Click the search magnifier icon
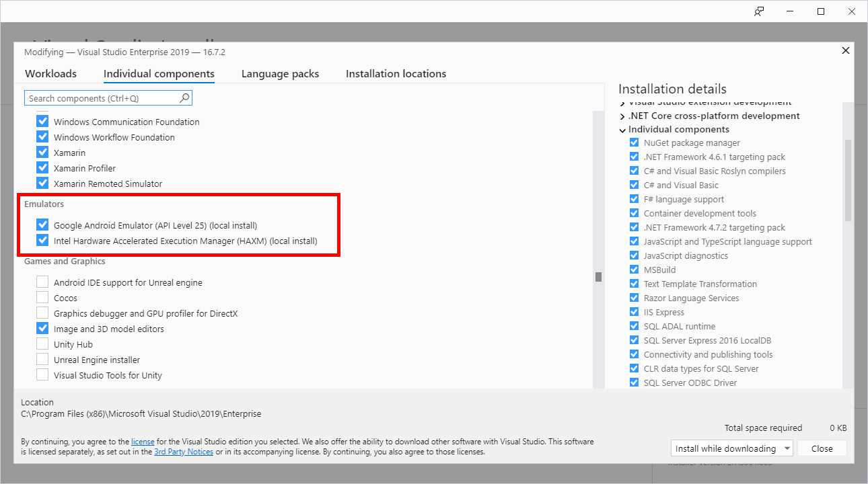 pos(184,97)
